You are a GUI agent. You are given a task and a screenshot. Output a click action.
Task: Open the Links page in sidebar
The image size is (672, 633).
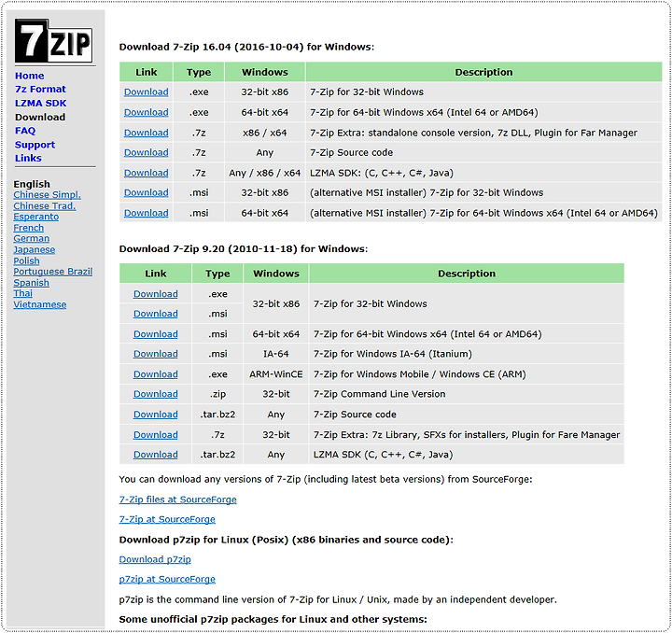(x=28, y=158)
